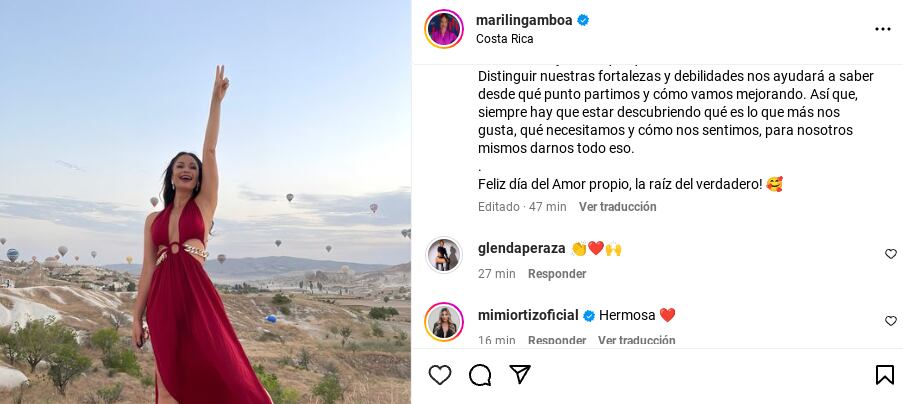Save post with the bookmark icon
The width and height of the screenshot is (903, 404).
coord(885,375)
